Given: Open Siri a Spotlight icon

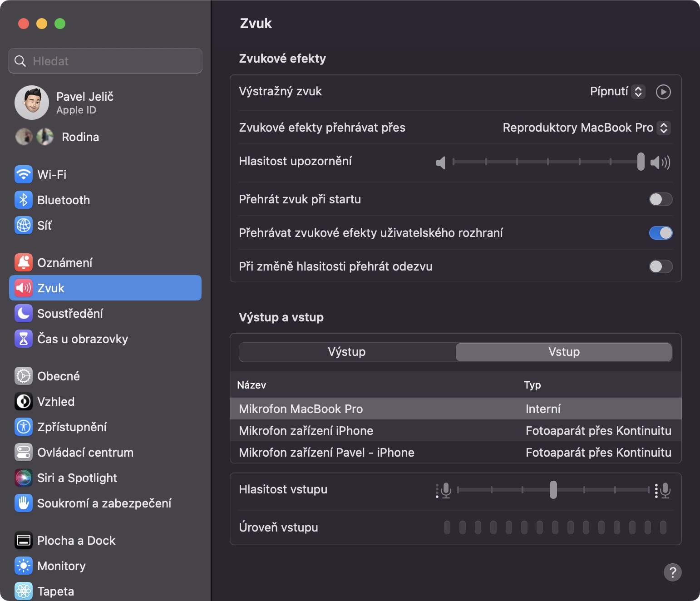Looking at the screenshot, I should point(24,478).
